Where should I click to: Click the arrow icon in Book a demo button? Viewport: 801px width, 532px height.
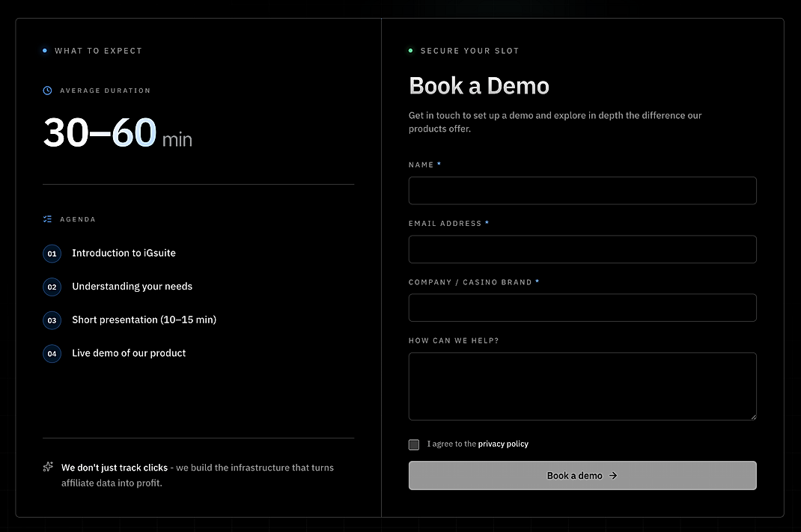pyautogui.click(x=613, y=475)
